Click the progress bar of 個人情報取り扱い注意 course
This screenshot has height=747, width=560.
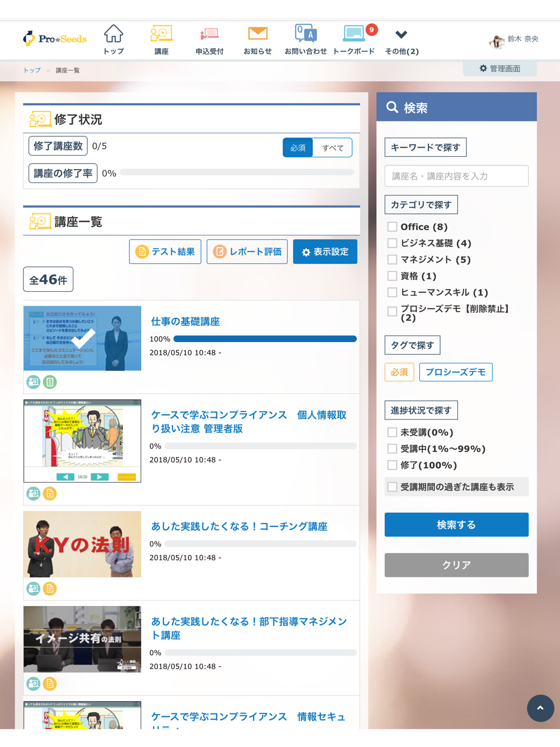click(x=260, y=446)
